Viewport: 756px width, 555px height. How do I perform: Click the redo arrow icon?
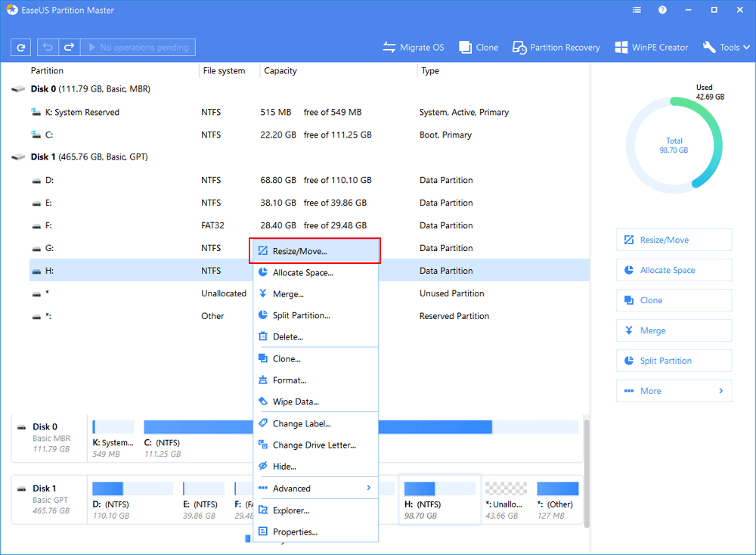(69, 48)
